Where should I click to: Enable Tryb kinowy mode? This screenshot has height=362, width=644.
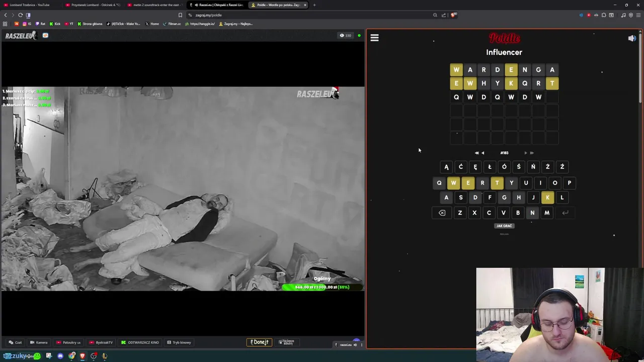(179, 342)
